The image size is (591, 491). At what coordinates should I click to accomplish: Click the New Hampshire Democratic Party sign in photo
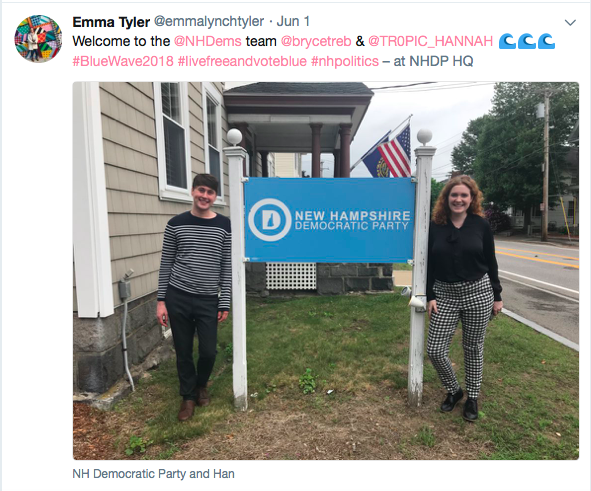pyautogui.click(x=330, y=220)
